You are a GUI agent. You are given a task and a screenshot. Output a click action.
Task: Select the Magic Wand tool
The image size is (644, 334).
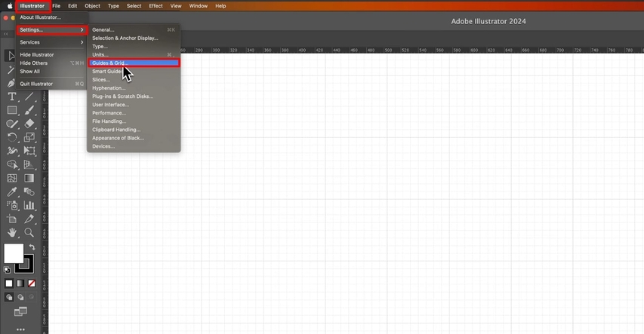pyautogui.click(x=11, y=70)
